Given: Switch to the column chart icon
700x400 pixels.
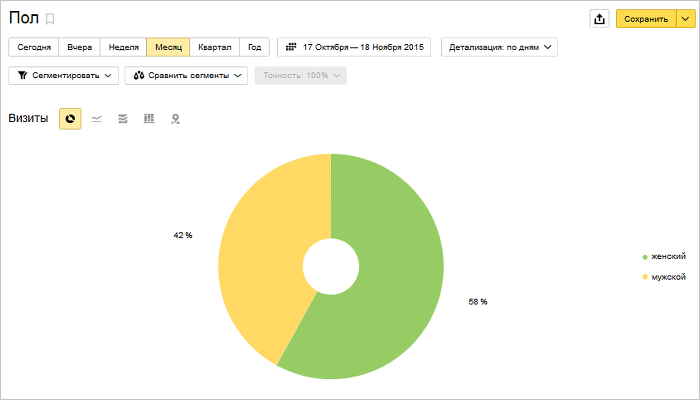Looking at the screenshot, I should click(x=149, y=119).
